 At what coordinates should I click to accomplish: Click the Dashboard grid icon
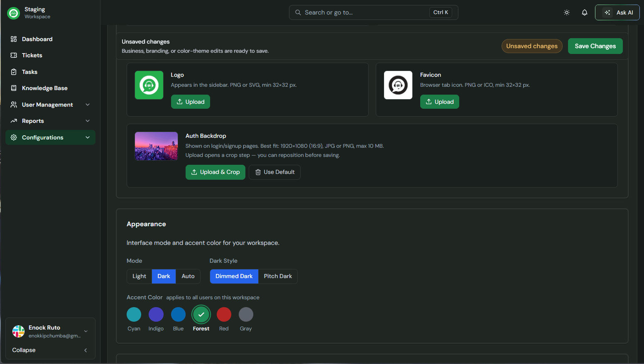pyautogui.click(x=14, y=39)
